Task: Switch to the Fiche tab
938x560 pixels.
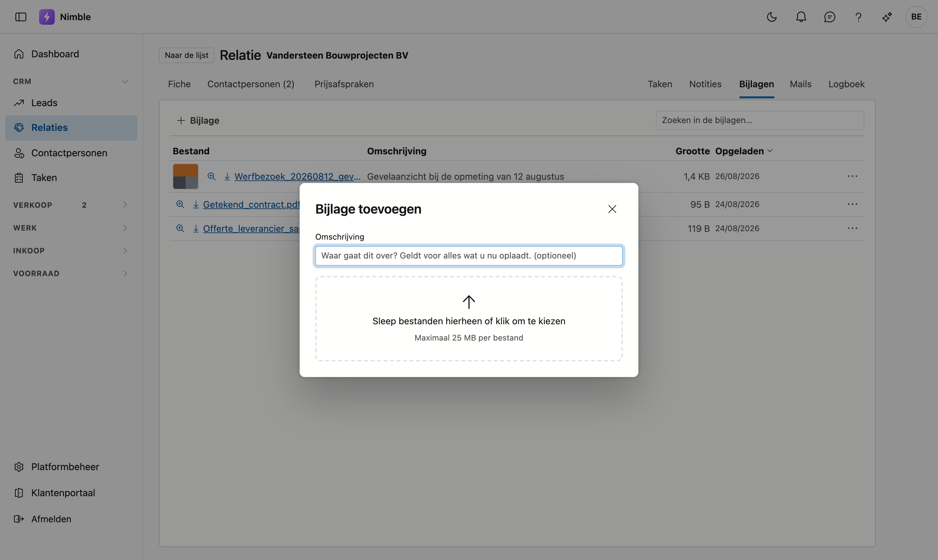Action: 179,84
